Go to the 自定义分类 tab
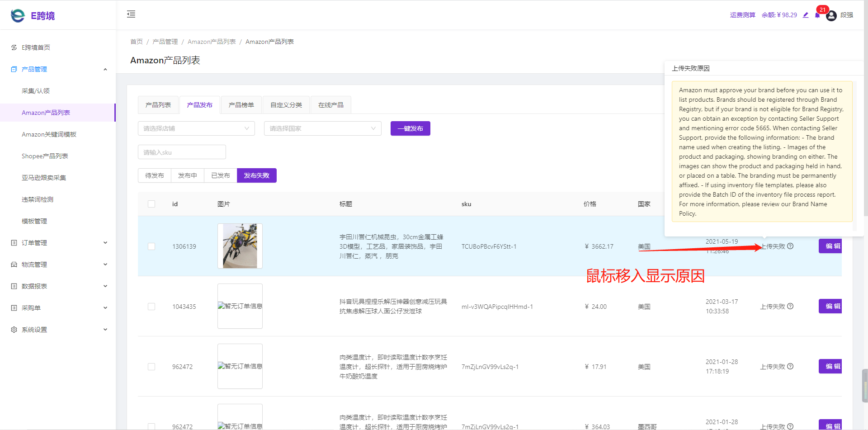The width and height of the screenshot is (868, 430). 286,105
